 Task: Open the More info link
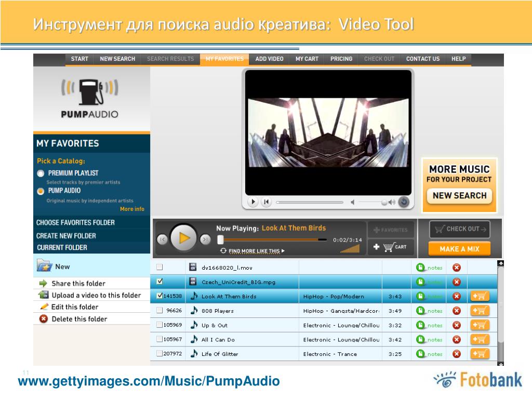pyautogui.click(x=132, y=209)
